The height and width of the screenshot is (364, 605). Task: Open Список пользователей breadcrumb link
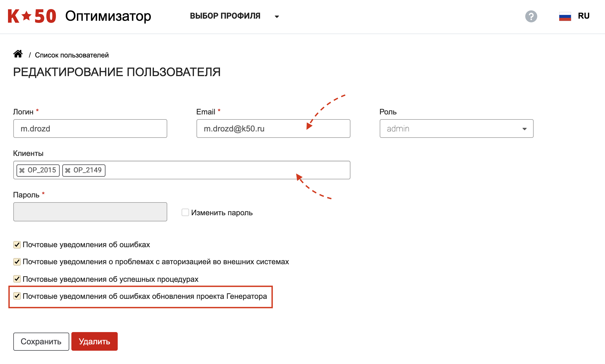point(72,55)
